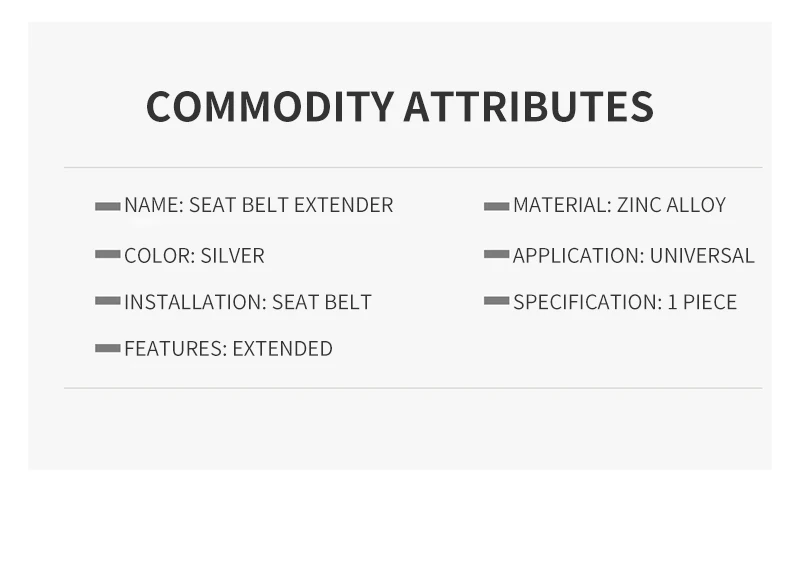
Task: Click the bullet marker beside NAME
Action: [x=108, y=206]
